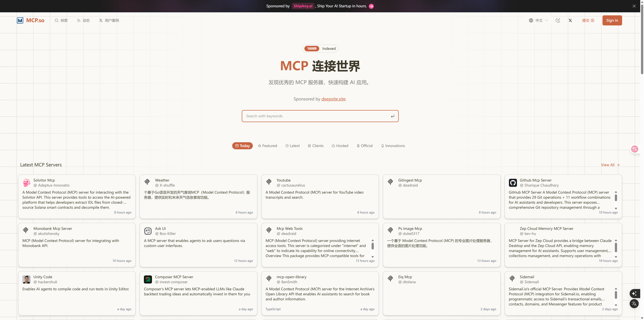This screenshot has height=320, width=644.
Task: Click the Monobank Mcp Server icon
Action: tap(25, 230)
